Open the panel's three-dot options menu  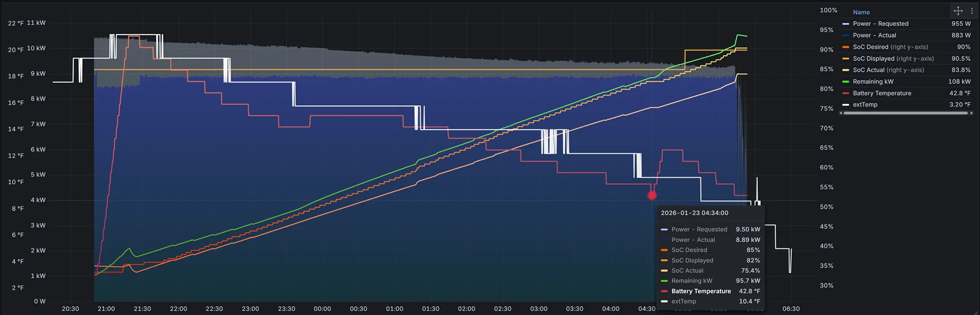point(972,11)
